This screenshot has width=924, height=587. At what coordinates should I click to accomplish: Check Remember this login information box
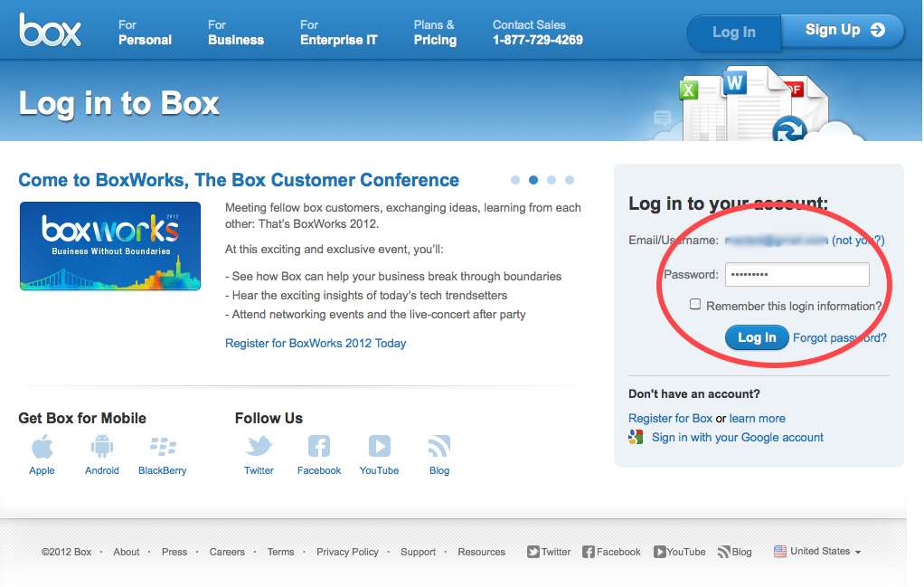click(x=695, y=305)
